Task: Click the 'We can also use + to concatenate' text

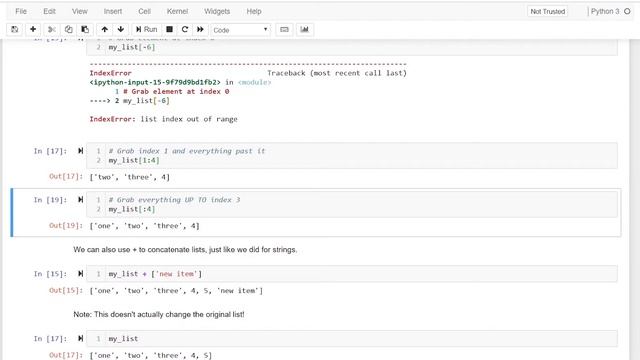Action: pos(185,249)
